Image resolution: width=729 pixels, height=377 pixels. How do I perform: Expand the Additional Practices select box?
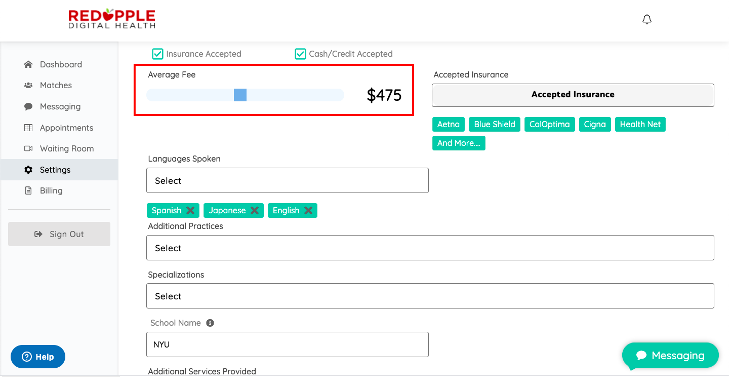pos(430,248)
